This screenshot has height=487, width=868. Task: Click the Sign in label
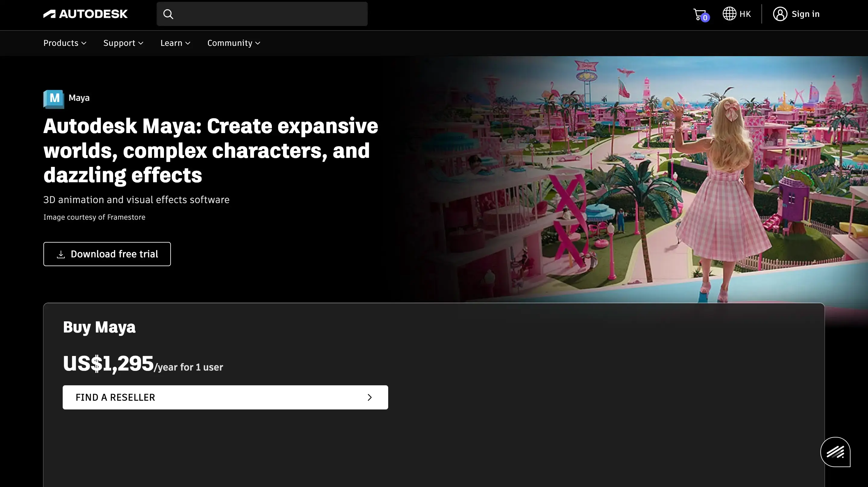click(x=805, y=14)
